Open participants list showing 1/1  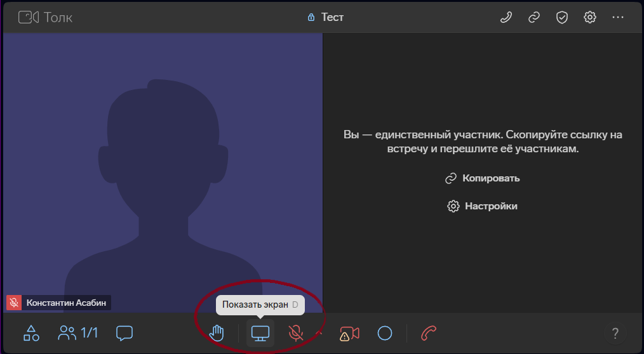pyautogui.click(x=78, y=333)
